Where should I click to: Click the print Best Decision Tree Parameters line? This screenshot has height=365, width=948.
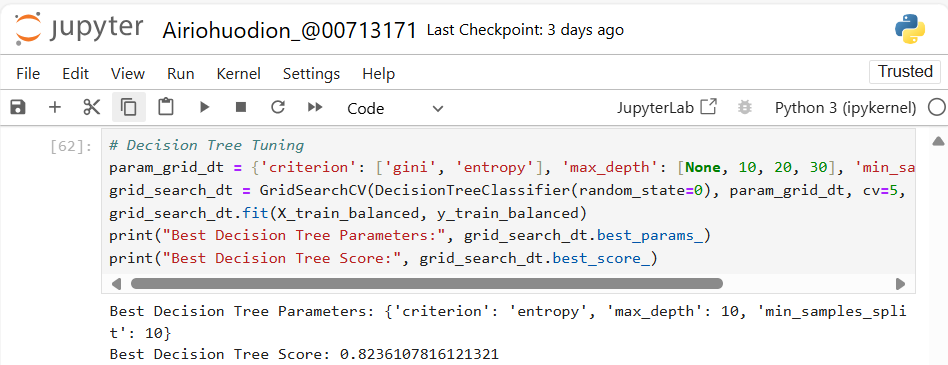click(409, 236)
